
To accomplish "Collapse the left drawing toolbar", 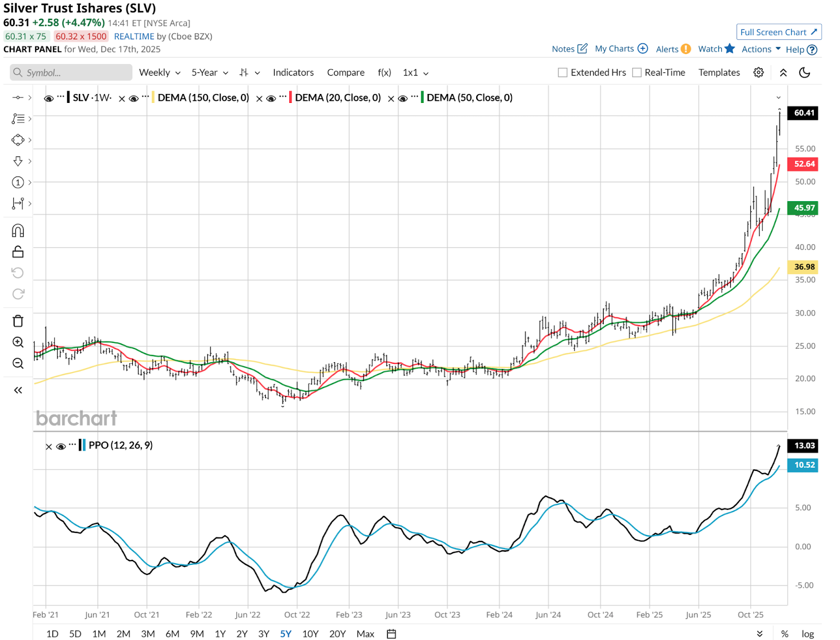I will 18,390.
